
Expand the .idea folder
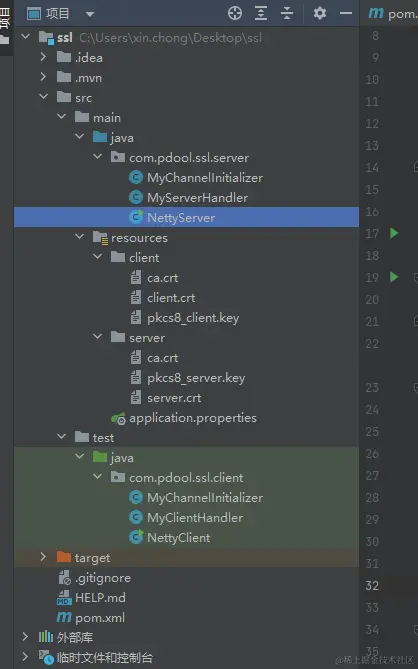pyautogui.click(x=43, y=56)
